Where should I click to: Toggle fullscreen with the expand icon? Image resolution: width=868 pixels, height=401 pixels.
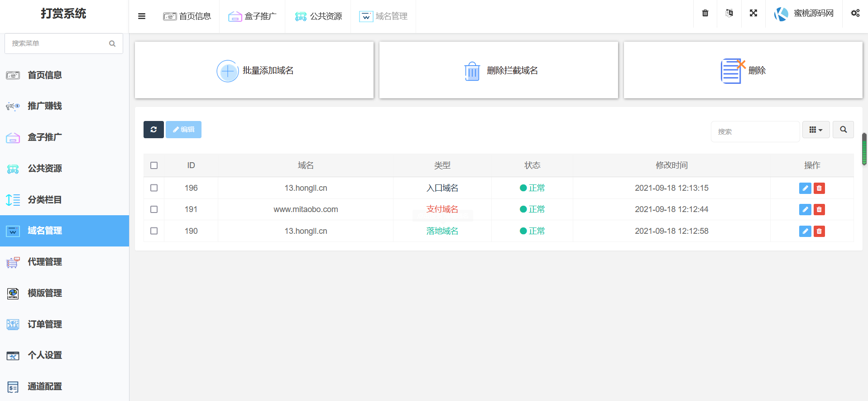[753, 13]
